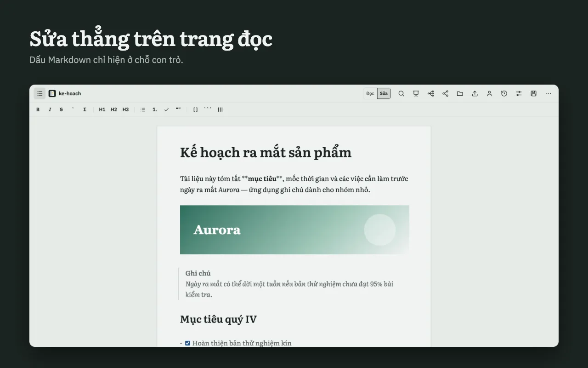Insert a task checklist item
The height and width of the screenshot is (368, 588).
pyautogui.click(x=166, y=109)
